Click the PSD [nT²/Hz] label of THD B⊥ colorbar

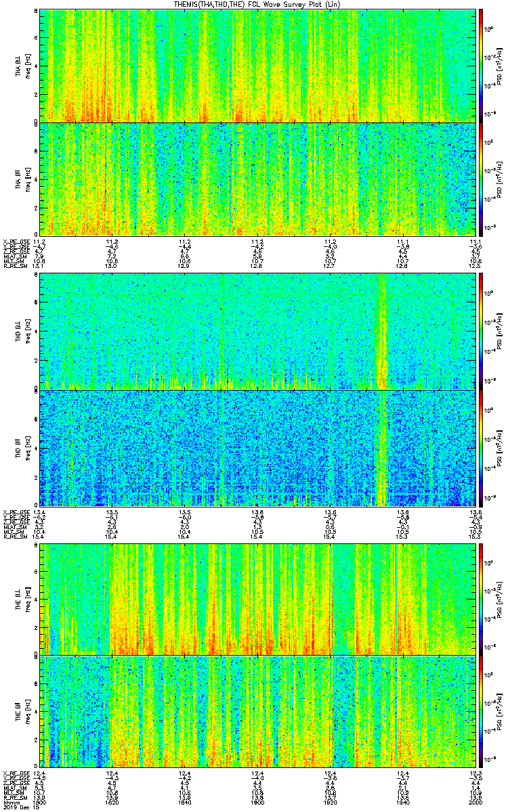[501, 332]
